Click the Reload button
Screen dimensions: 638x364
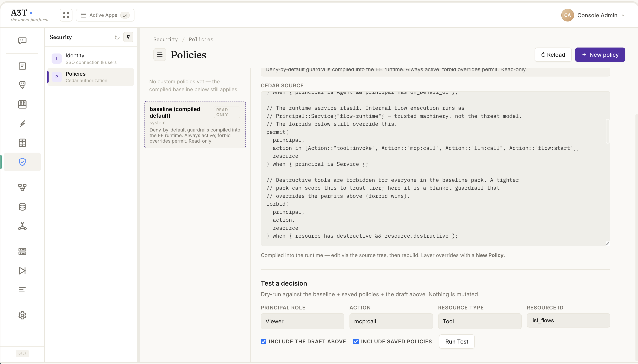click(x=553, y=55)
